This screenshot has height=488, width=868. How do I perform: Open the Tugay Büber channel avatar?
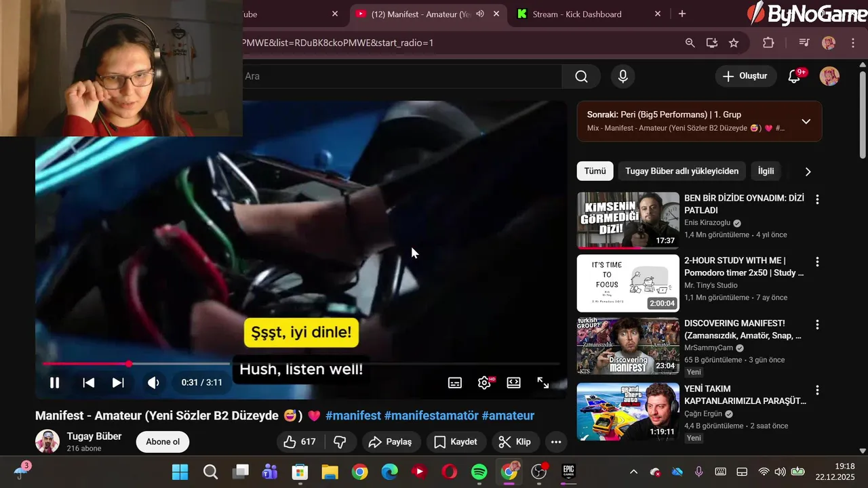pos(47,441)
